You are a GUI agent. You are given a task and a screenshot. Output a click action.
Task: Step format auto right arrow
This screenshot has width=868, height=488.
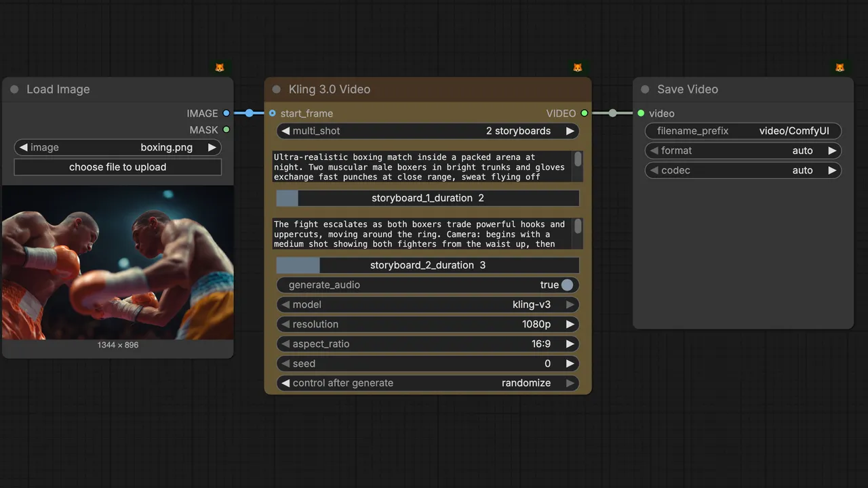click(832, 150)
